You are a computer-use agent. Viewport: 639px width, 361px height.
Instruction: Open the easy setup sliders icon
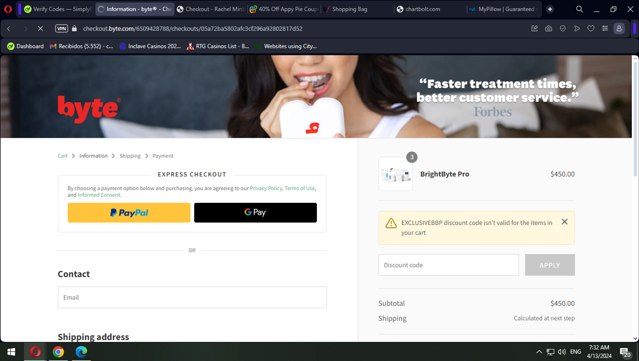click(x=605, y=29)
